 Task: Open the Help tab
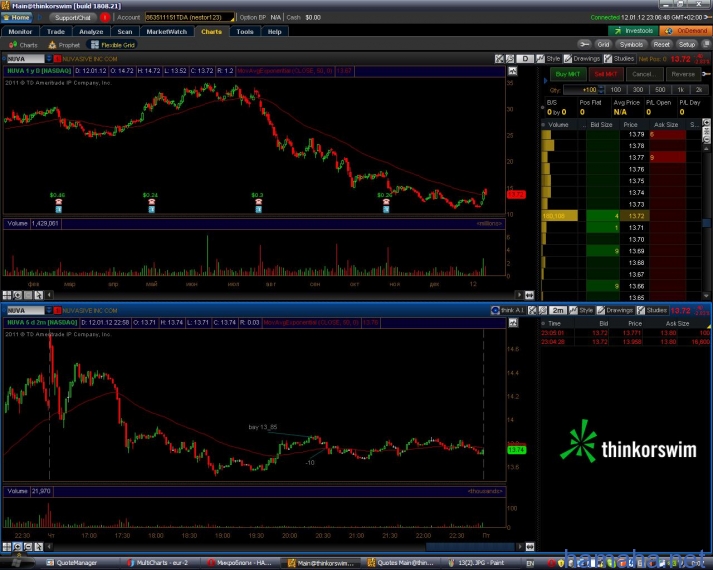click(274, 32)
